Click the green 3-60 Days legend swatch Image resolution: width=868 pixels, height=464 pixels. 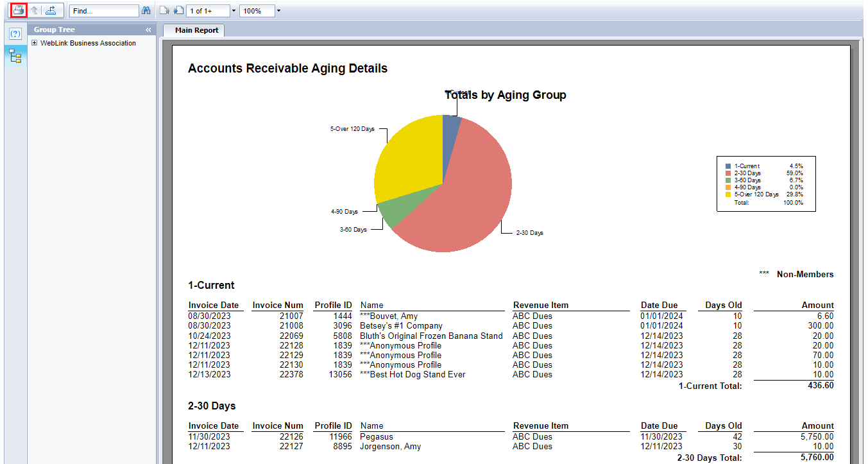click(728, 180)
